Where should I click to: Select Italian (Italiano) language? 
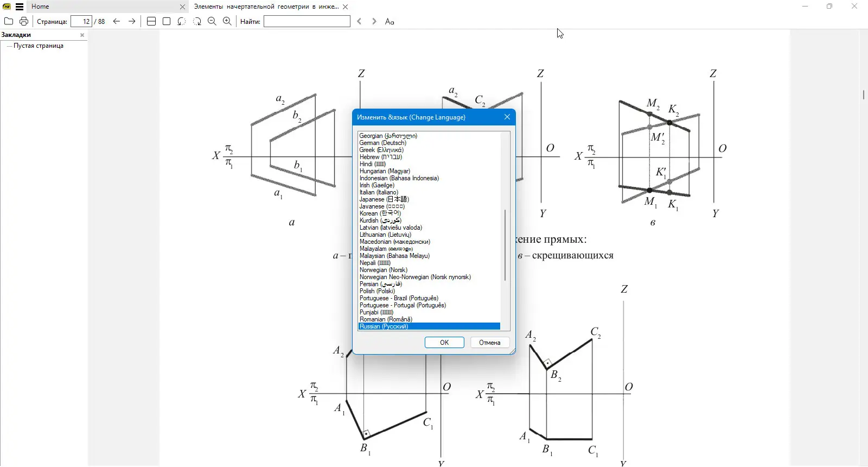[x=429, y=192]
